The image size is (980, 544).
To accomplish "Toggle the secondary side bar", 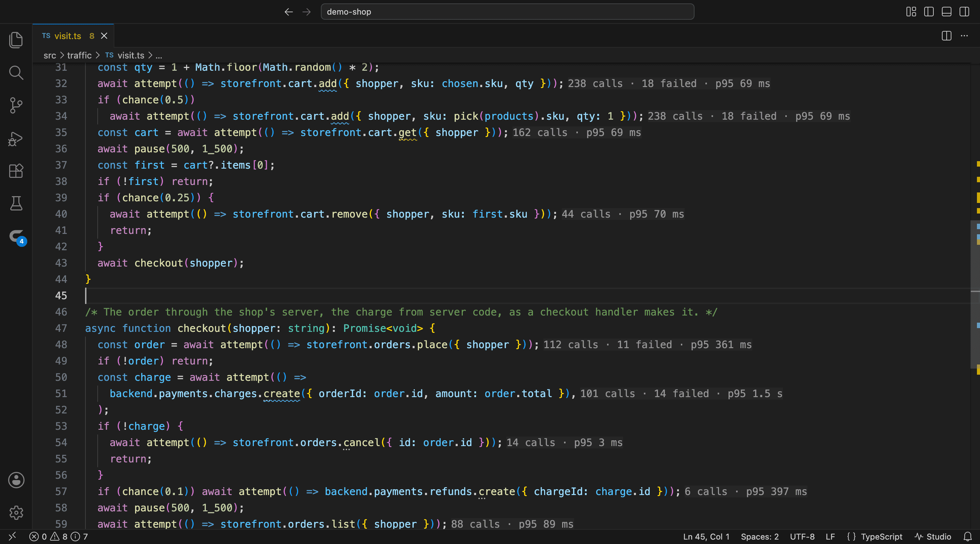I will click(x=964, y=12).
